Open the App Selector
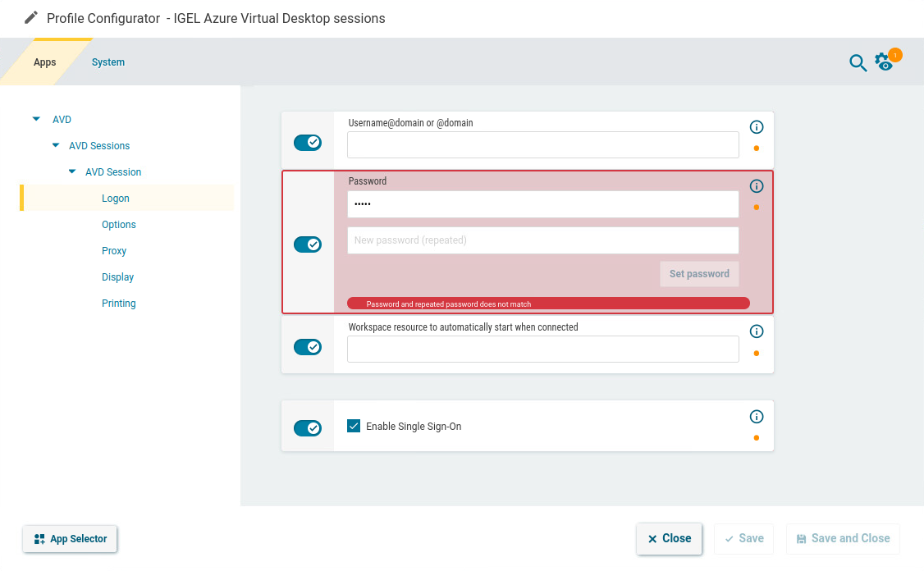 [71, 539]
